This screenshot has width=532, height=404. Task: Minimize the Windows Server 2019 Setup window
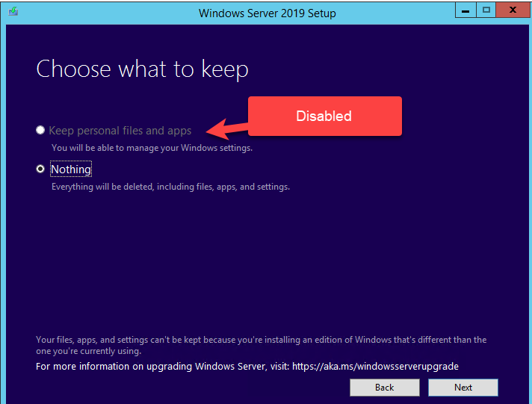467,11
